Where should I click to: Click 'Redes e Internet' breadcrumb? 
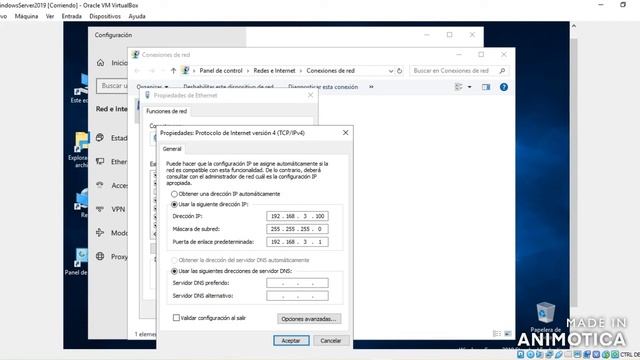(x=274, y=71)
